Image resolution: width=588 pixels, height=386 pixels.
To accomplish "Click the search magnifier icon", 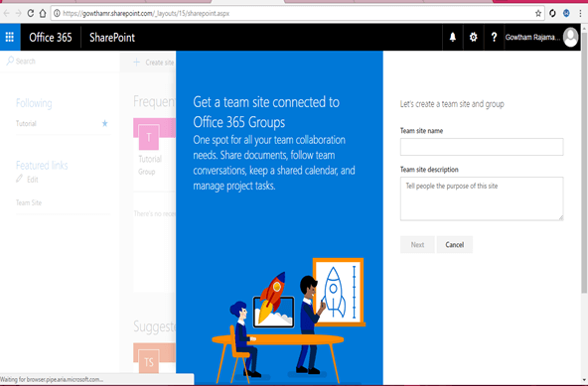I will pos(10,61).
